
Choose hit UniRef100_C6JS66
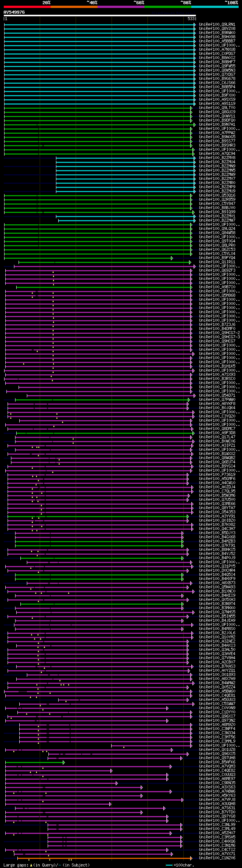tap(217, 83)
